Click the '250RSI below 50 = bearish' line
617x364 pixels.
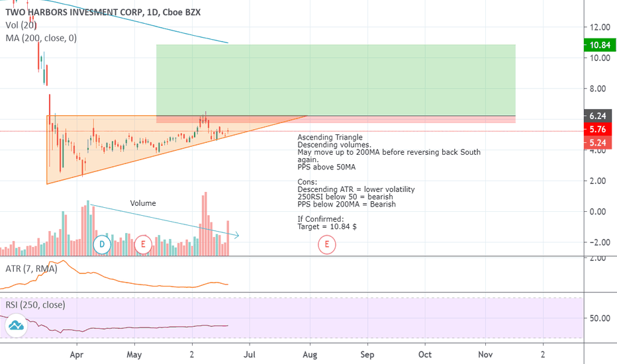point(345,197)
